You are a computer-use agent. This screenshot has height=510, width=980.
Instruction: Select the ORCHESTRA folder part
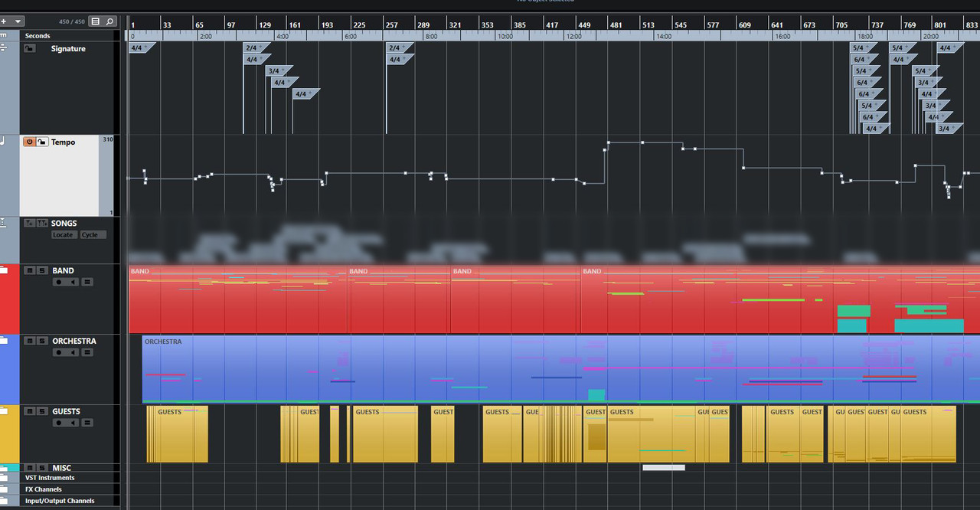560,370
